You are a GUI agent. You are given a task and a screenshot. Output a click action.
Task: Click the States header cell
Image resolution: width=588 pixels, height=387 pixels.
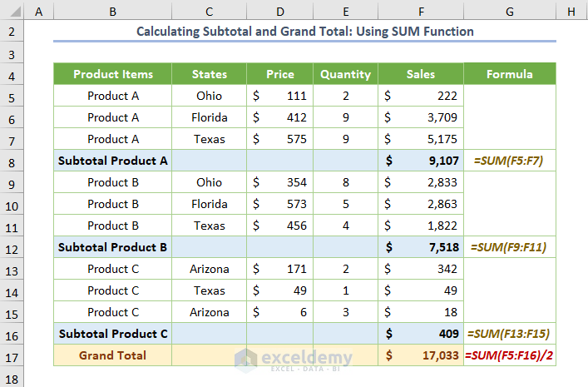(x=209, y=74)
